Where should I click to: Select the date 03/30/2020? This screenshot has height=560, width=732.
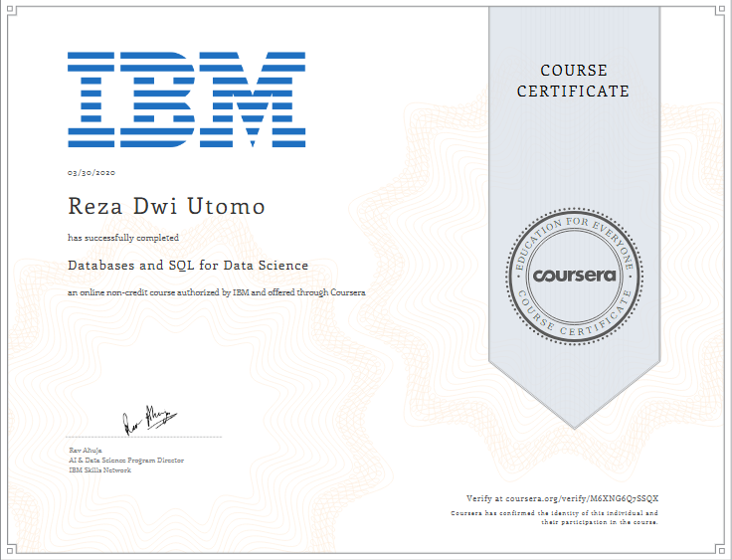[91, 172]
